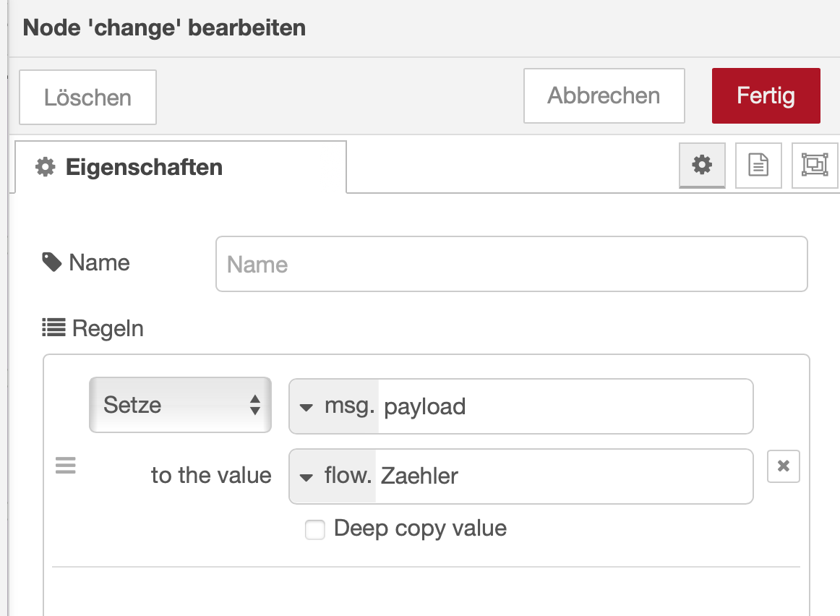Grab the rule's drag handle icon

(x=66, y=466)
